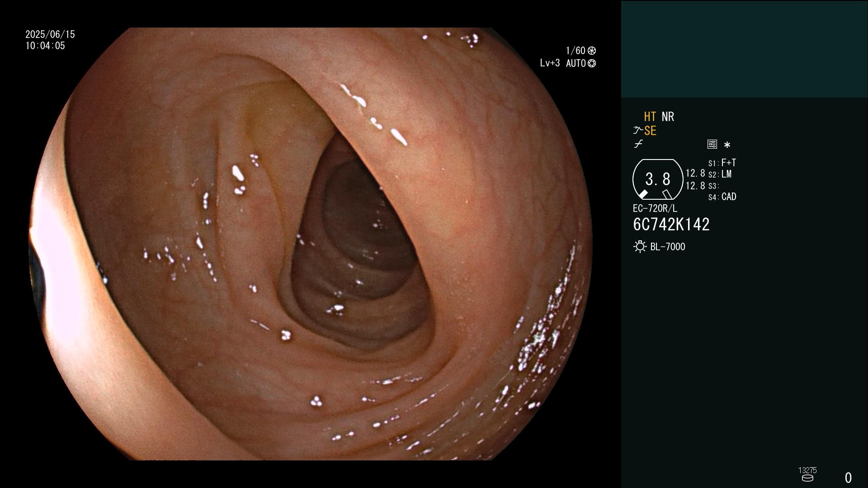Select the empty S3: switch assignment
This screenshot has height=488, width=868.
point(713,186)
